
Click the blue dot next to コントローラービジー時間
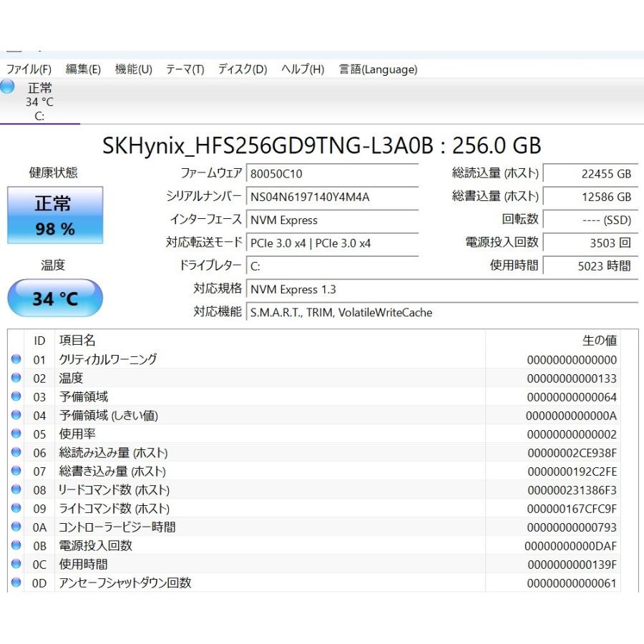(16, 527)
